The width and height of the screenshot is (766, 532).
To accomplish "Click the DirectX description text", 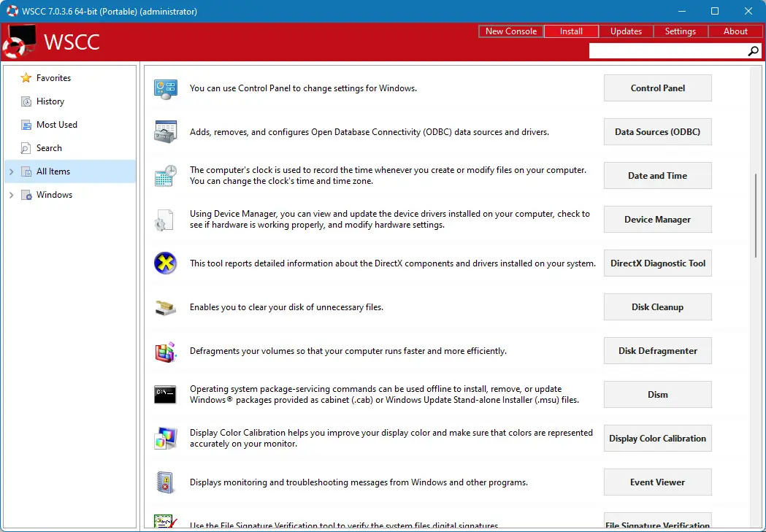I will (x=393, y=263).
